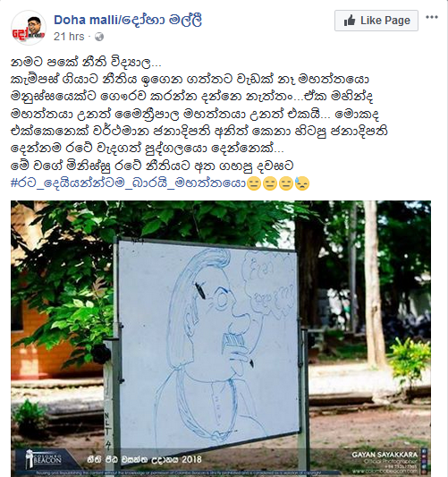Click the post's first line of text

(x=86, y=63)
